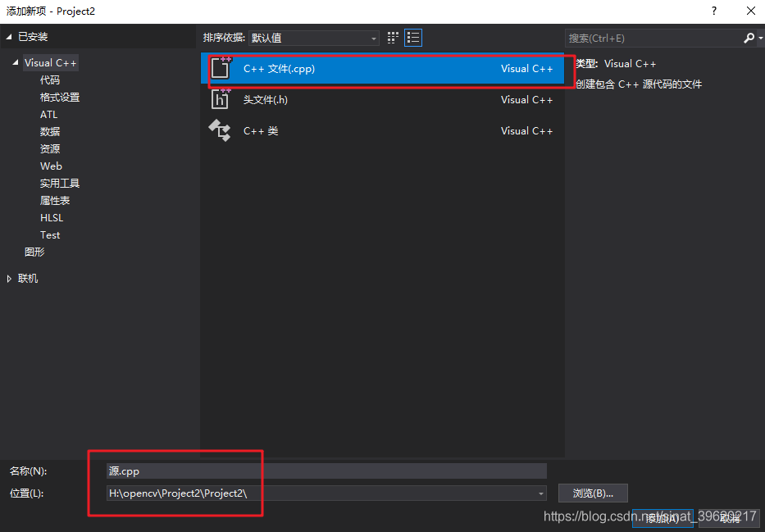Click the 头文件(.h) header file icon
Screen dimensions: 765x532
[x=220, y=99]
